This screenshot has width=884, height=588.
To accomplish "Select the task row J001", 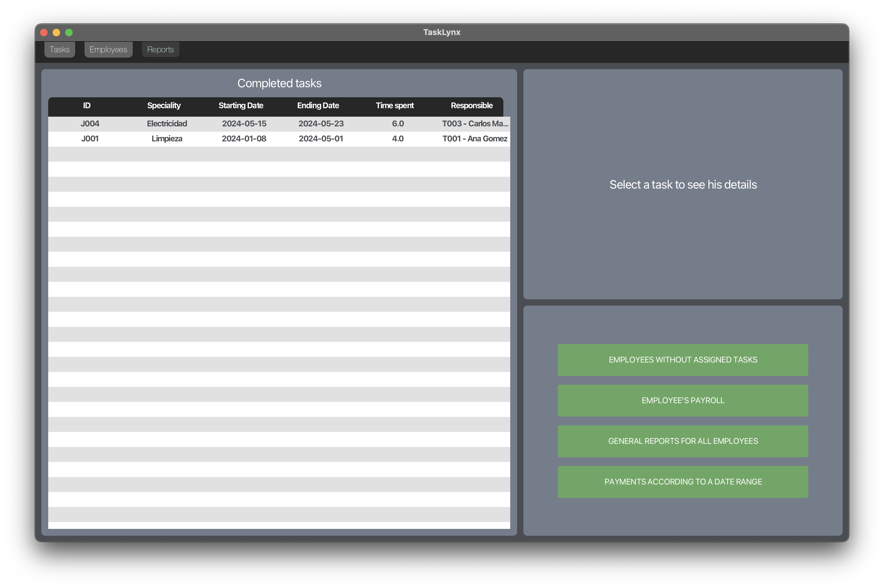I will [279, 139].
